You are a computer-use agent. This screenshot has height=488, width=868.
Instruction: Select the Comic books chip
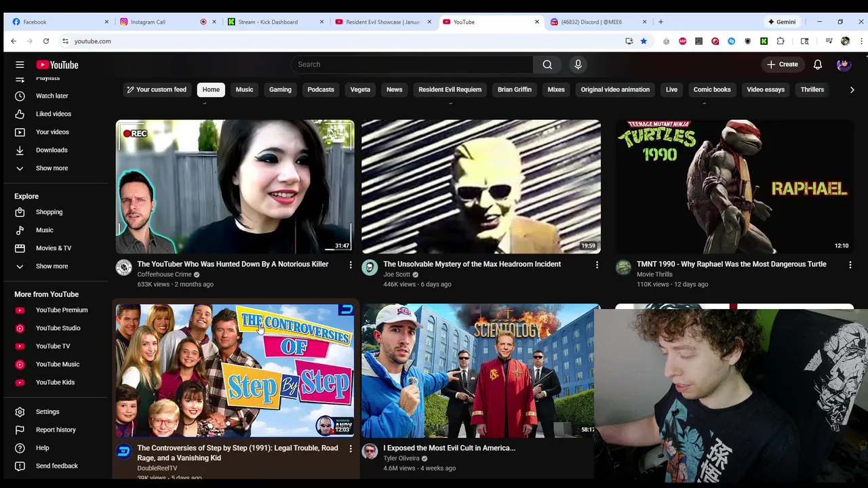(712, 89)
